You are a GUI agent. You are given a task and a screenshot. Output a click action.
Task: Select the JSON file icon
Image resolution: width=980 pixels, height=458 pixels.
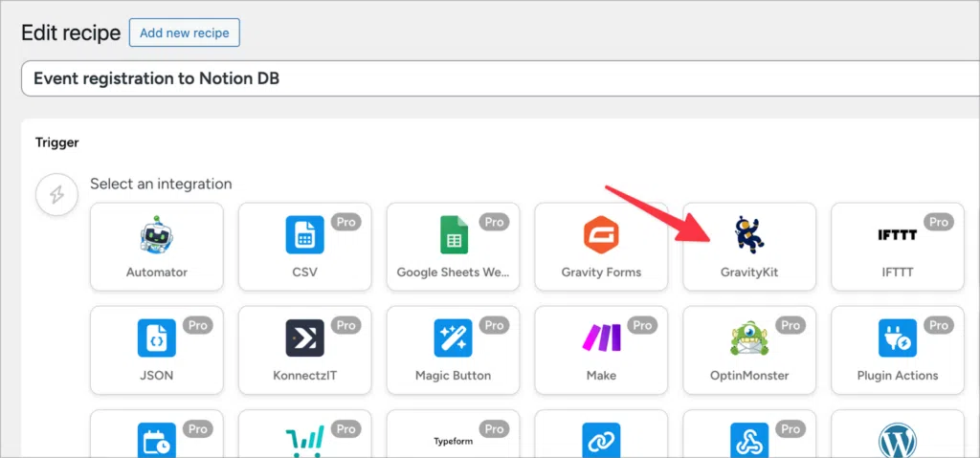point(156,338)
